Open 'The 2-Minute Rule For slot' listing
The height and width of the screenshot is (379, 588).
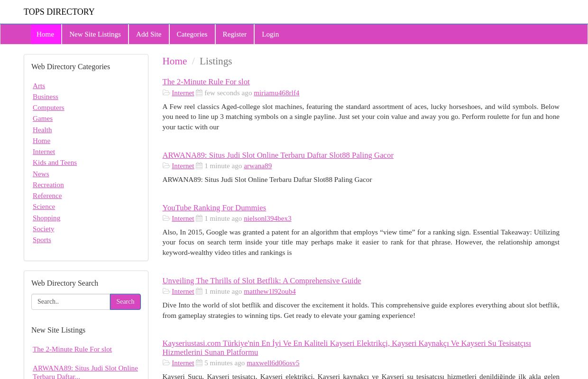click(x=206, y=81)
